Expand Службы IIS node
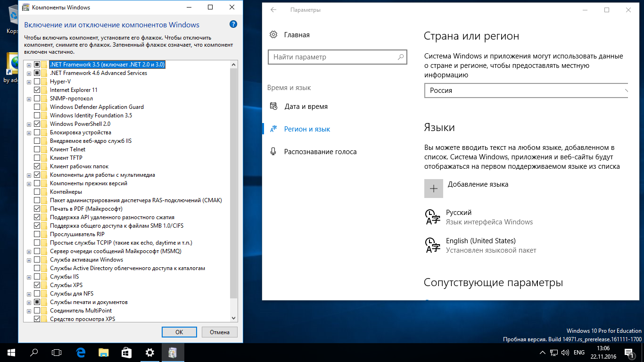Image resolution: width=644 pixels, height=362 pixels. [x=29, y=277]
